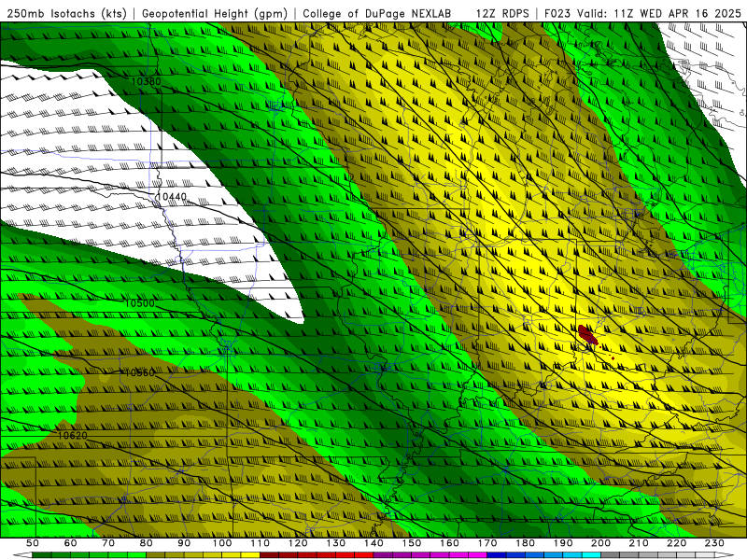Click the 160 value on the color scale
Image resolution: width=747 pixels, height=560 pixels.
(x=450, y=543)
